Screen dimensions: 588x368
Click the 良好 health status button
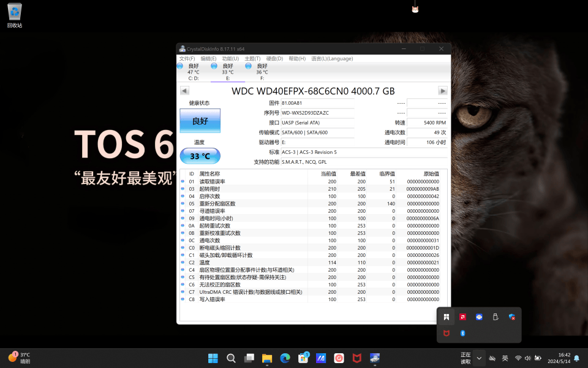[200, 121]
